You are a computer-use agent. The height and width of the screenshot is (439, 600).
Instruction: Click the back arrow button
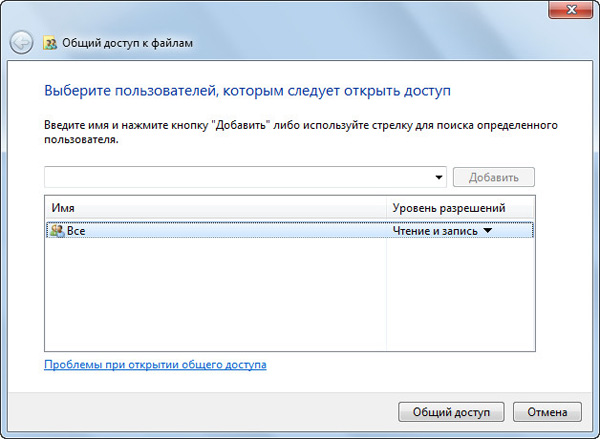(x=21, y=43)
